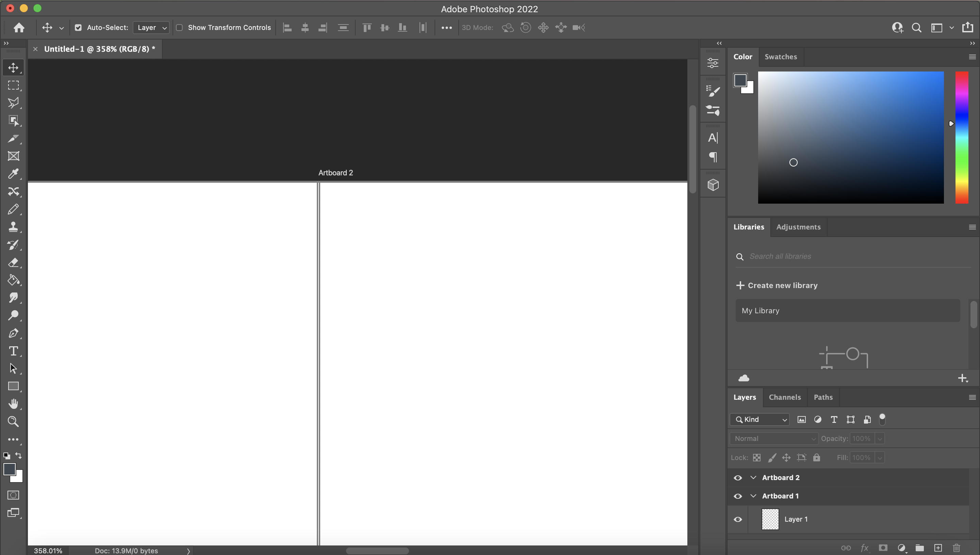Switch to the Swatches tab
Screen dimensions: 980x555
781,57
